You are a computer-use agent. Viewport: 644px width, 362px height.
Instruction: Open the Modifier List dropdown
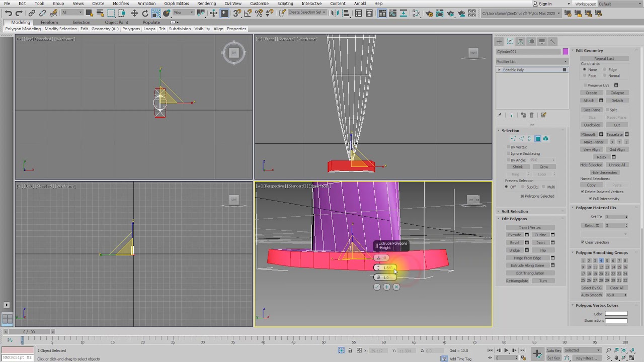click(x=531, y=61)
